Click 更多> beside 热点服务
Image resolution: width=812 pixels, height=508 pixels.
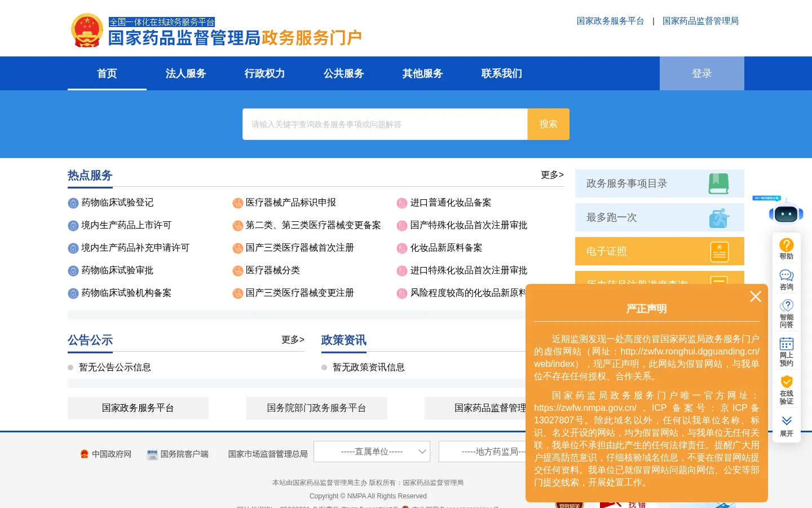coord(552,175)
